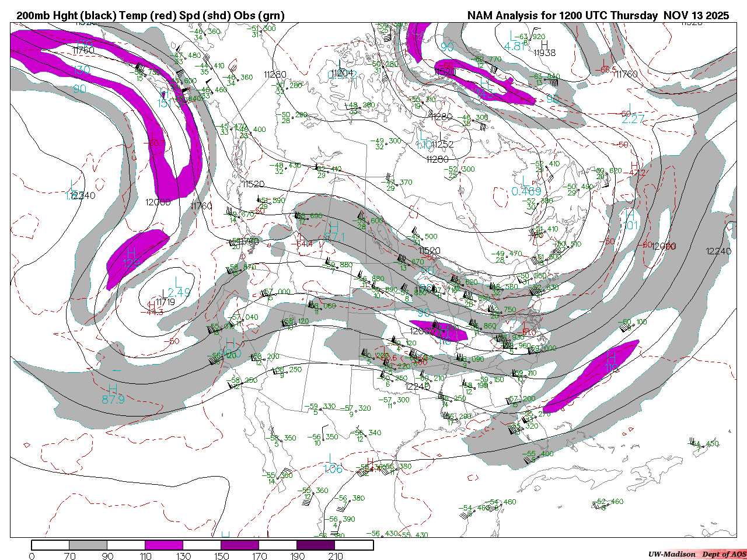Click the green station observation '-47 480'
Screen dimensions: 747x560
184,55
